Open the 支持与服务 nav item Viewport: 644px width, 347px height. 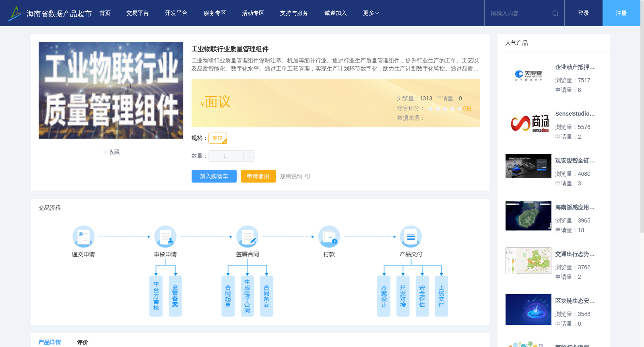click(x=294, y=13)
